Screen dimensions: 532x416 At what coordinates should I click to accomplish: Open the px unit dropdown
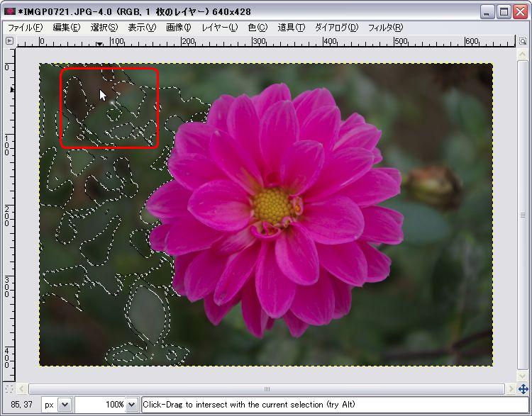pos(65,405)
